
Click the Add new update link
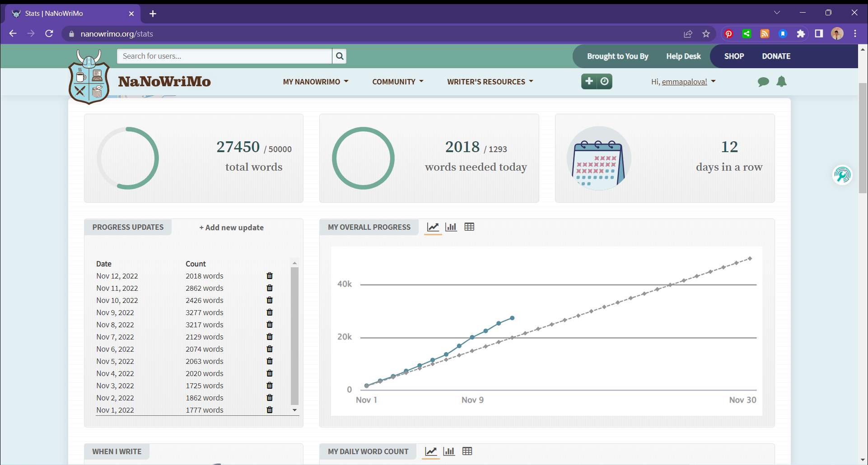click(x=231, y=228)
